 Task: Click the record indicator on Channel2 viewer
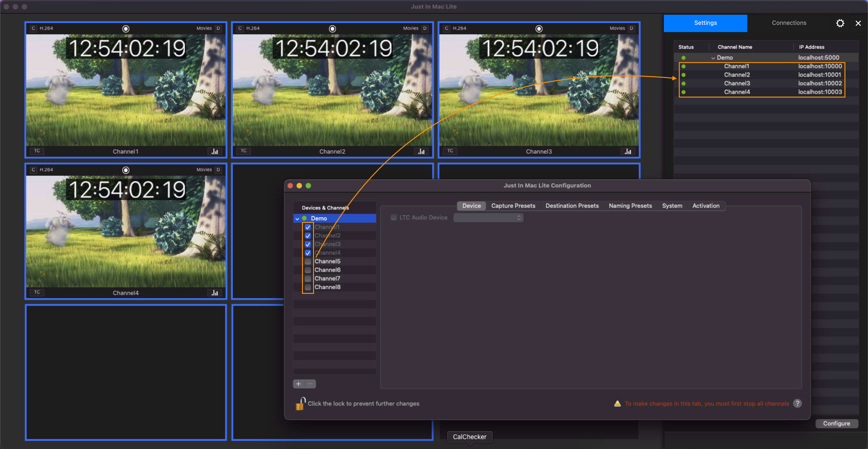pyautogui.click(x=332, y=29)
